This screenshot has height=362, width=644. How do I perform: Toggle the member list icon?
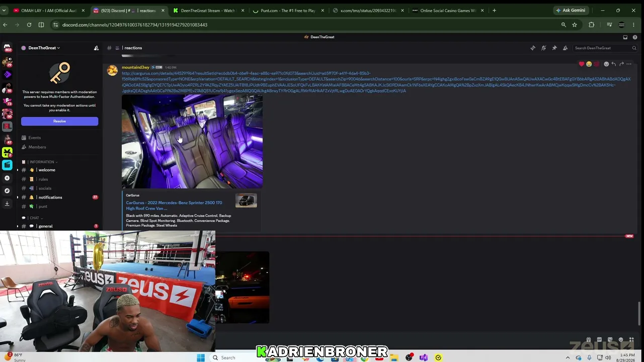pos(565,48)
